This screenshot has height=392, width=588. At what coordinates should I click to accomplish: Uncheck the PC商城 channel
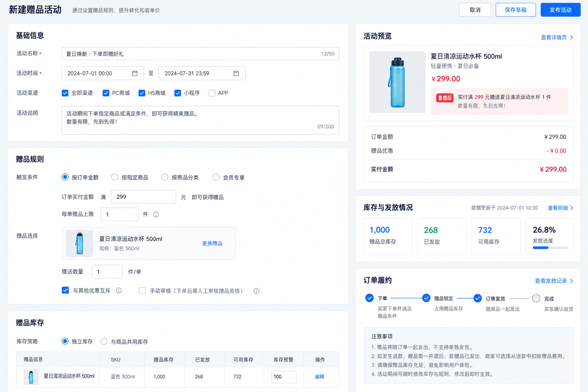(x=106, y=93)
